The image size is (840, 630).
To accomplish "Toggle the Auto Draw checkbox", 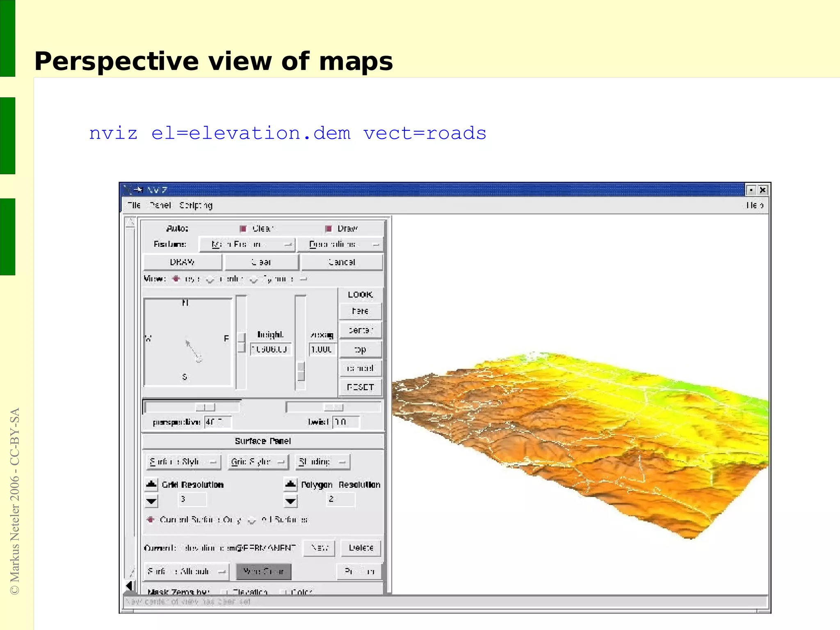I will point(328,228).
